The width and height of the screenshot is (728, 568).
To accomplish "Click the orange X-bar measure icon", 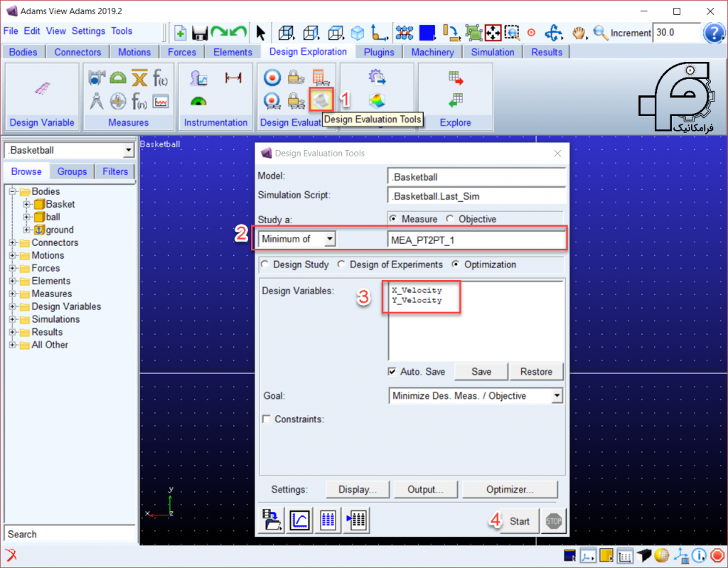I will (139, 77).
